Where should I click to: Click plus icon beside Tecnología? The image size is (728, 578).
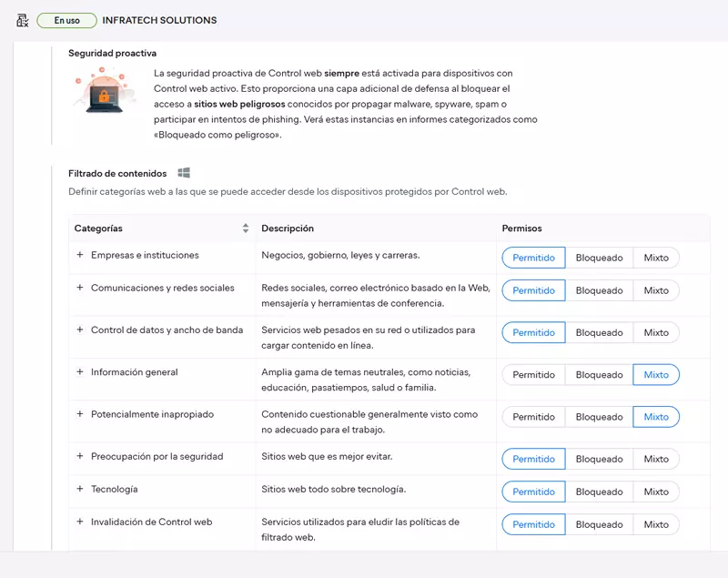tap(80, 490)
